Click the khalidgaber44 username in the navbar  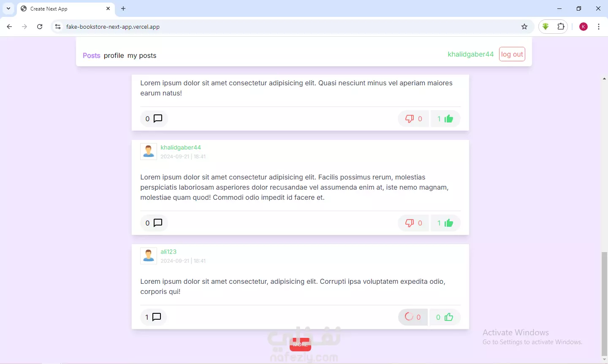(471, 54)
